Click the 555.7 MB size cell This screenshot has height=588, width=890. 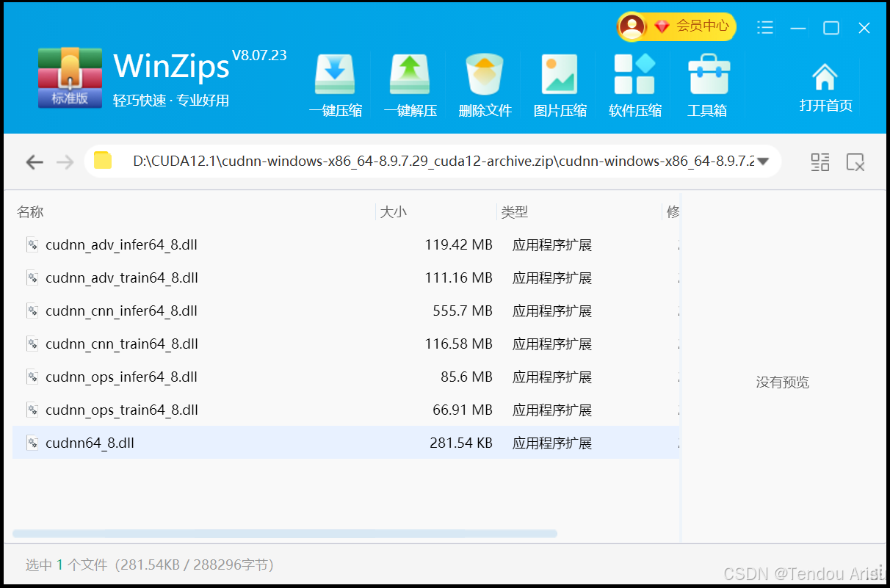click(463, 311)
